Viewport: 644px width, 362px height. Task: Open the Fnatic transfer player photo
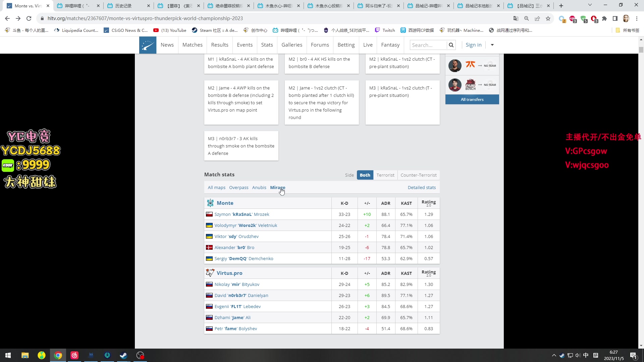(455, 66)
